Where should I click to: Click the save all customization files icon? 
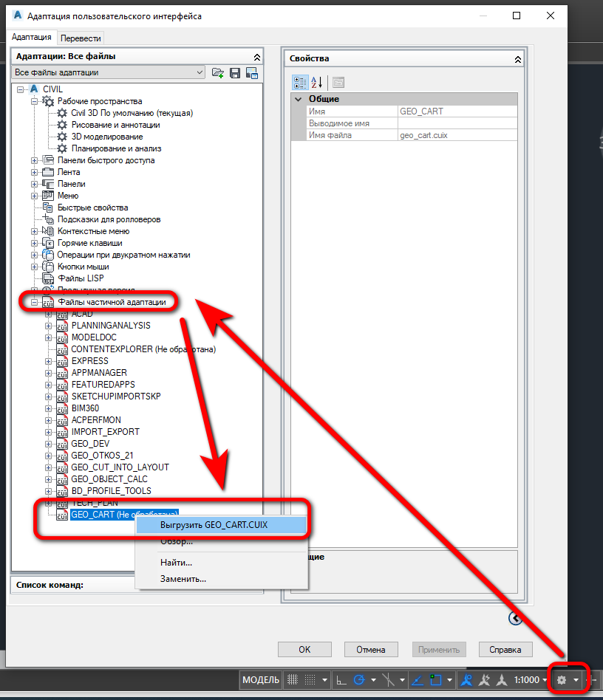(235, 72)
